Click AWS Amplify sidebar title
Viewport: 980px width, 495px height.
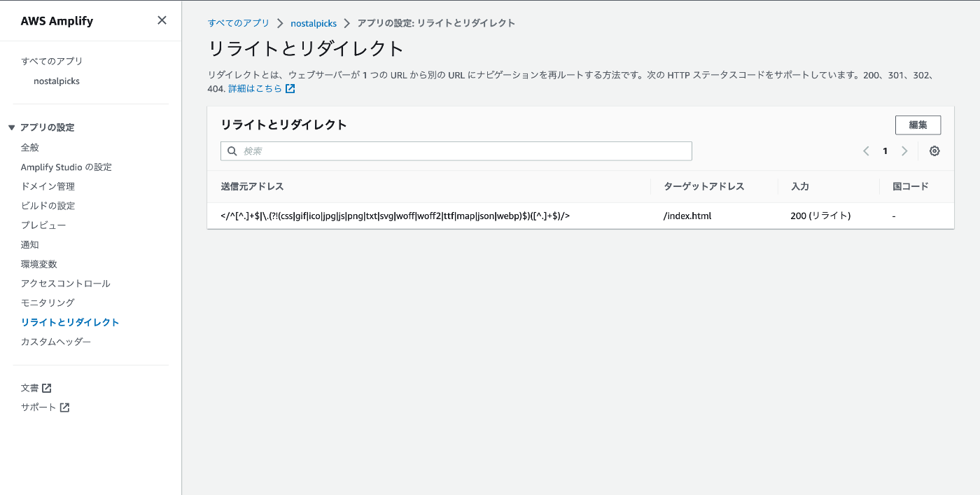(57, 21)
